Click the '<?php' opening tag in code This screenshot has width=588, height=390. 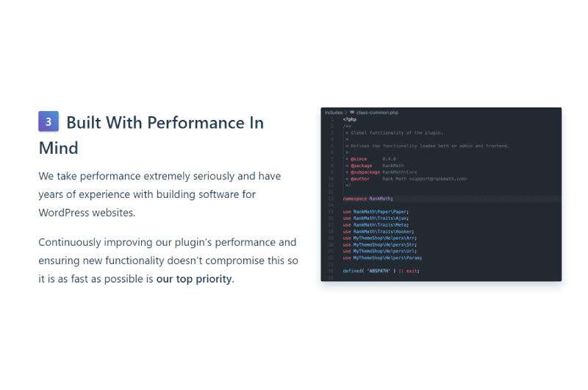(x=350, y=119)
